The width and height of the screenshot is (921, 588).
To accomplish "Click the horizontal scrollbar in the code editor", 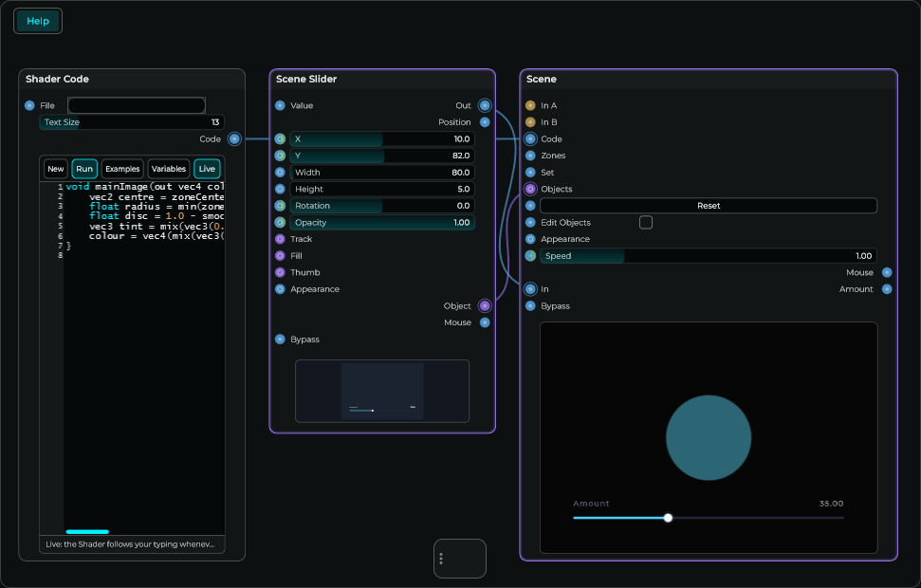I will 87,532.
